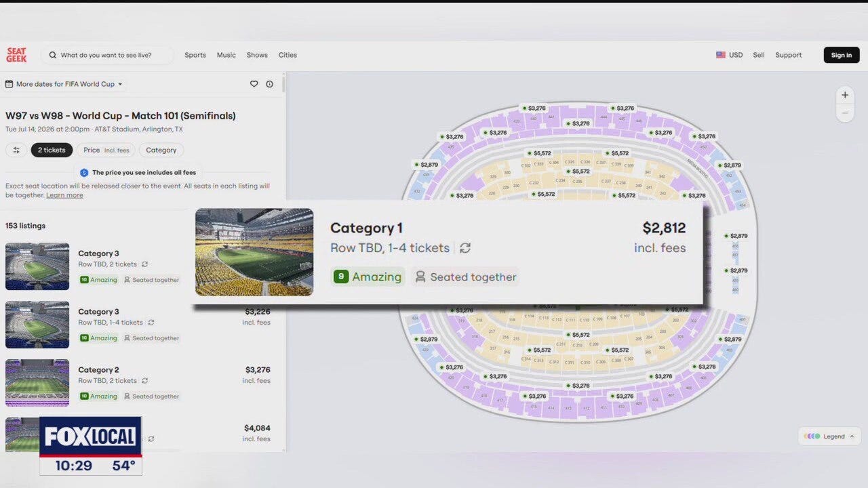This screenshot has width=868, height=488.
Task: Open the Category filter dropdown
Action: (x=161, y=150)
